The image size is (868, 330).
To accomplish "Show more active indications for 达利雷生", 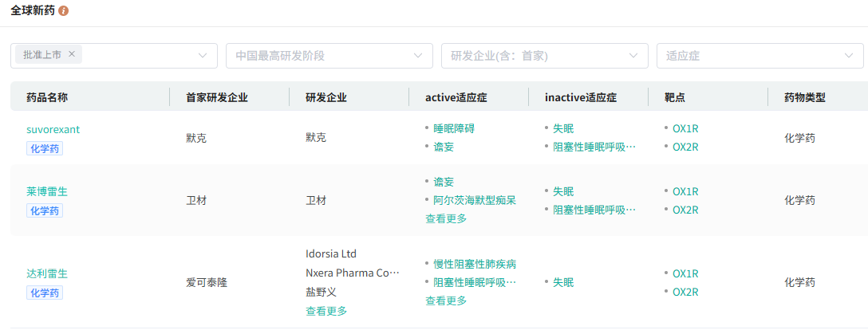I will [x=446, y=301].
